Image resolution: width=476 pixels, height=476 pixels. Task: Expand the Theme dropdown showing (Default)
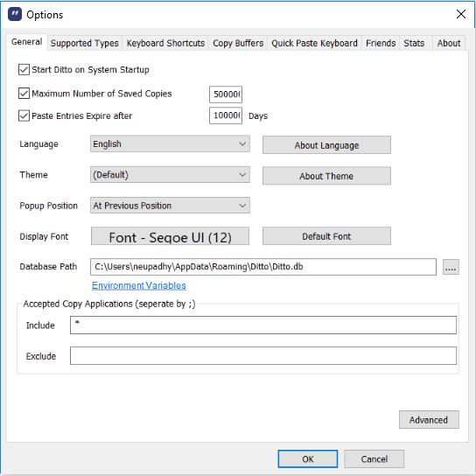coord(170,174)
